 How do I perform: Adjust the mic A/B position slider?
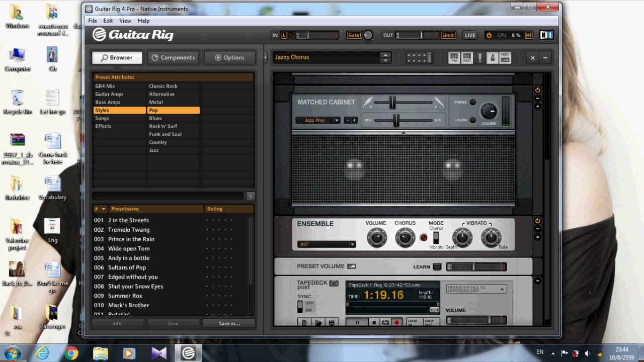click(x=392, y=102)
